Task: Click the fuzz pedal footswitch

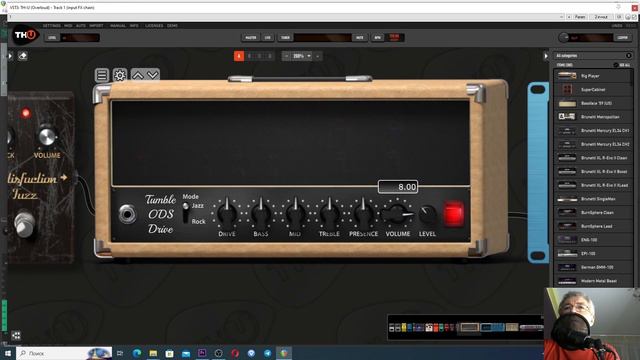Action: click(x=24, y=224)
